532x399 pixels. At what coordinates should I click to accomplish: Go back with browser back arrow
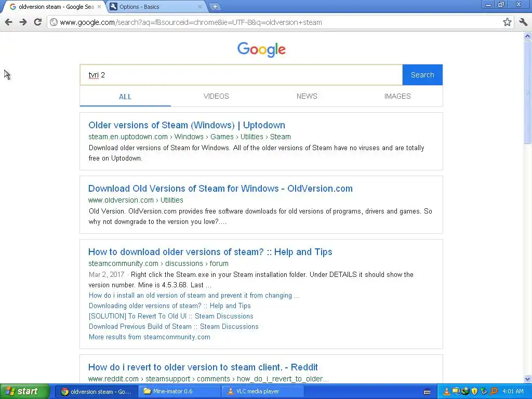8,22
